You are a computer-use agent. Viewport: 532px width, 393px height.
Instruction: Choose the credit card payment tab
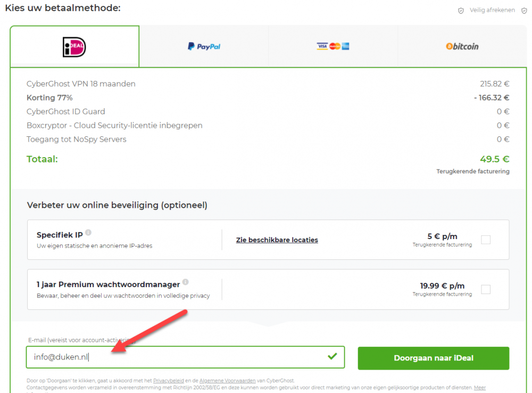[x=333, y=47]
